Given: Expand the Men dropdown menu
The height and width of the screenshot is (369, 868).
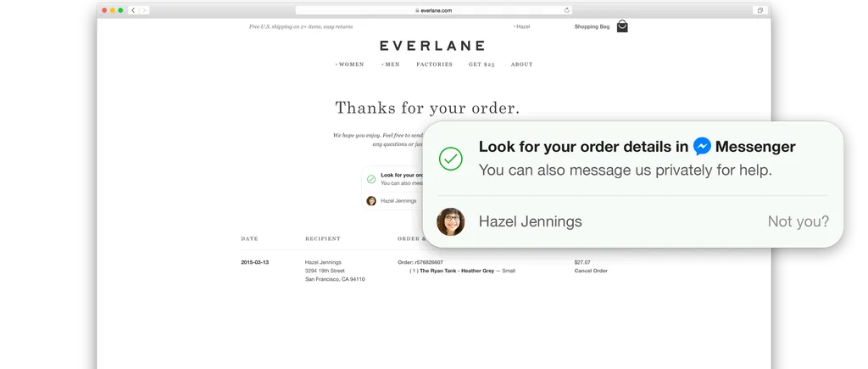Looking at the screenshot, I should (x=390, y=64).
